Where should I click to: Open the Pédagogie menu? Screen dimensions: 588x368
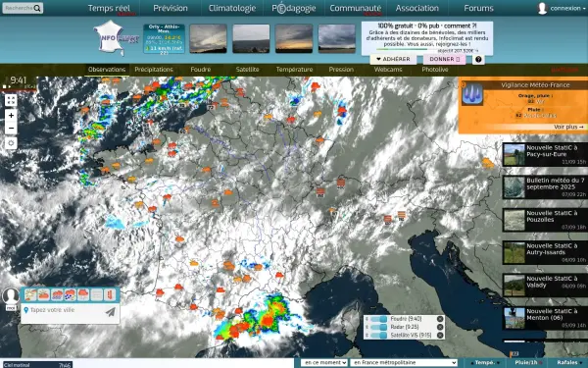294,8
